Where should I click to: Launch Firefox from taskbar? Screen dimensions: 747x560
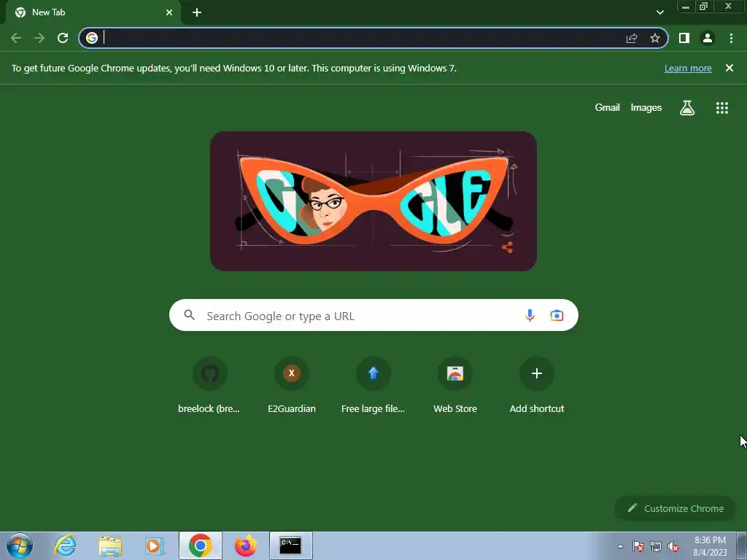pyautogui.click(x=245, y=545)
